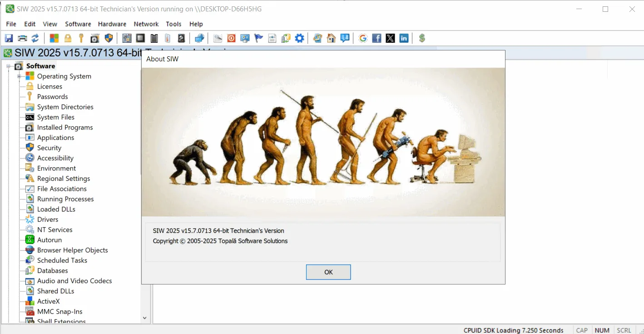
Task: Click the Google toolbar icon
Action: coord(363,38)
